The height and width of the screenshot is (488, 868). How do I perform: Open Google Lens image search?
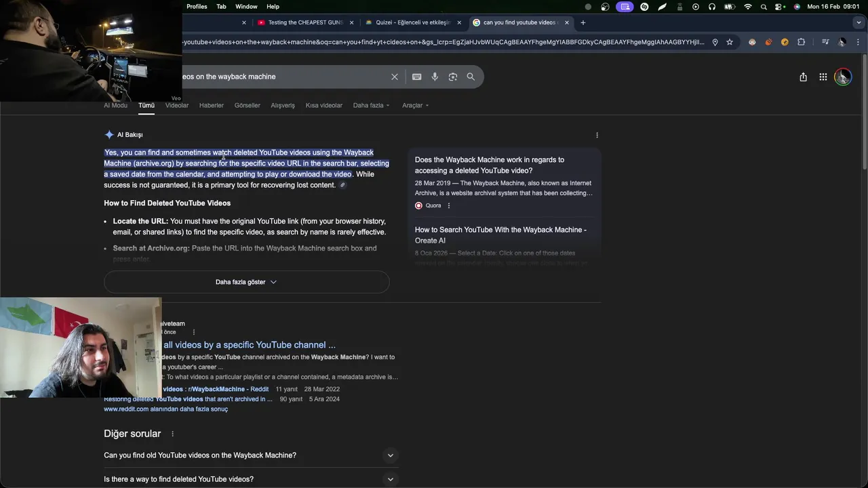coord(453,77)
